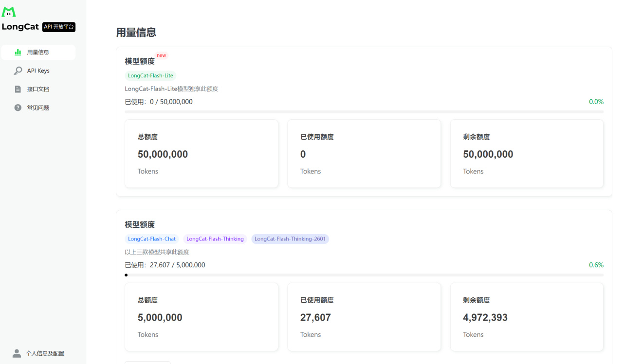Click the 已使用额度 label above 27,607

317,300
